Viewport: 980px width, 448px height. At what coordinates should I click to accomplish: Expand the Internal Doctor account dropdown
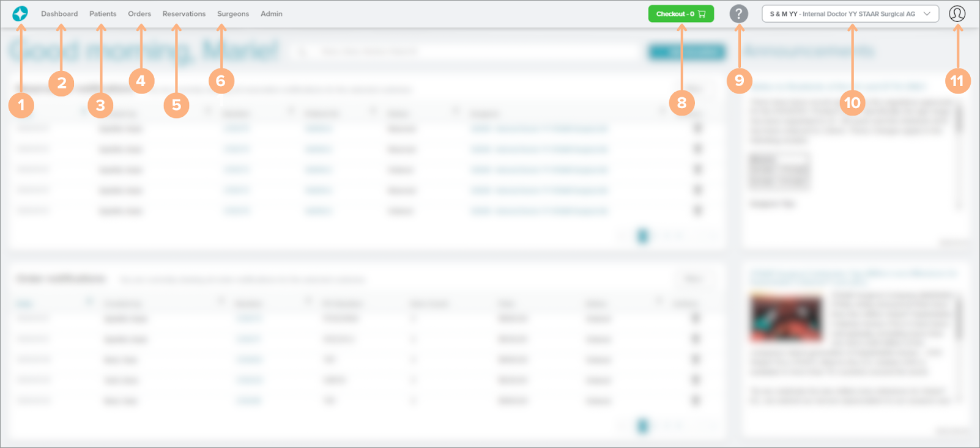pyautogui.click(x=849, y=13)
